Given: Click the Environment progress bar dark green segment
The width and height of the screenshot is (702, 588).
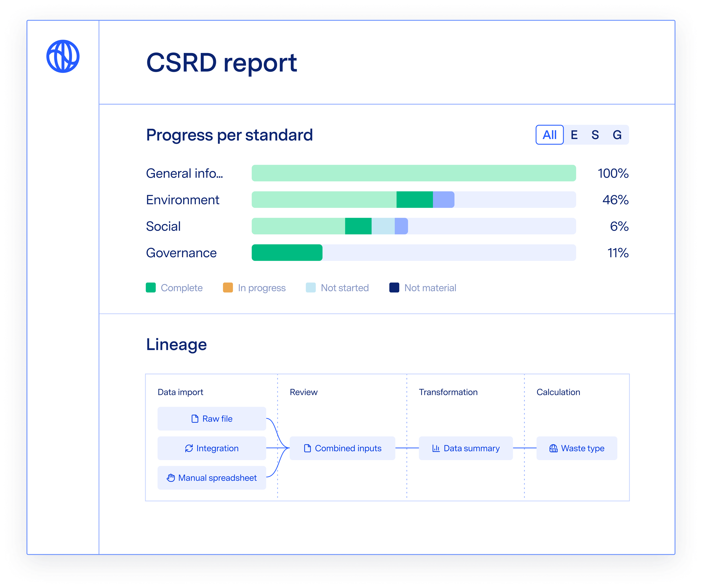Looking at the screenshot, I should coord(414,200).
